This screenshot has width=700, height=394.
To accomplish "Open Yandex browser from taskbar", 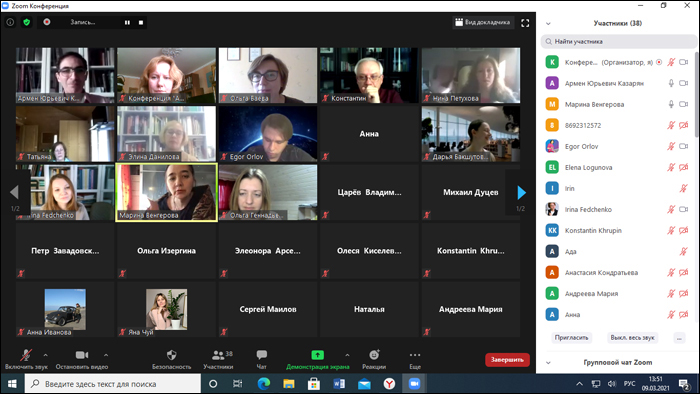I will 389,384.
